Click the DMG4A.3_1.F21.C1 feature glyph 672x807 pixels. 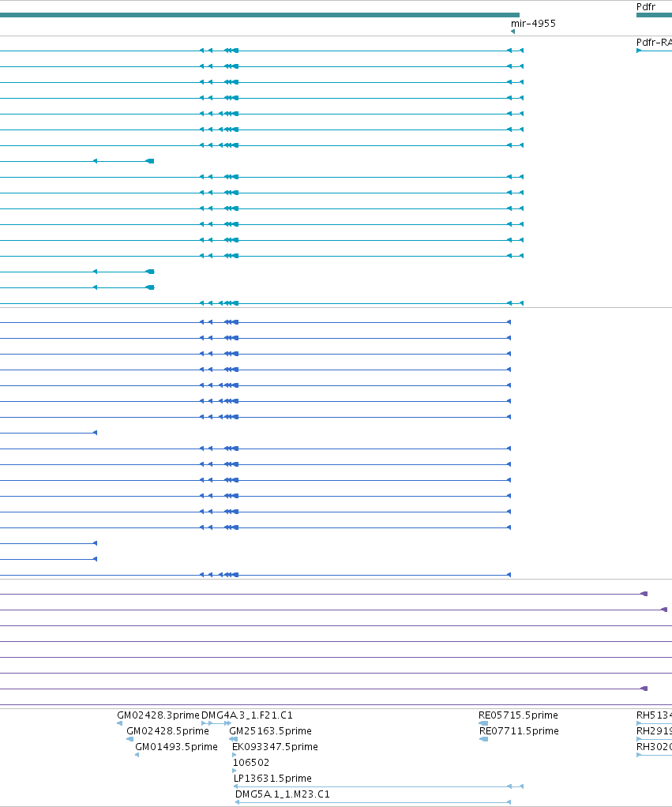pos(216,723)
